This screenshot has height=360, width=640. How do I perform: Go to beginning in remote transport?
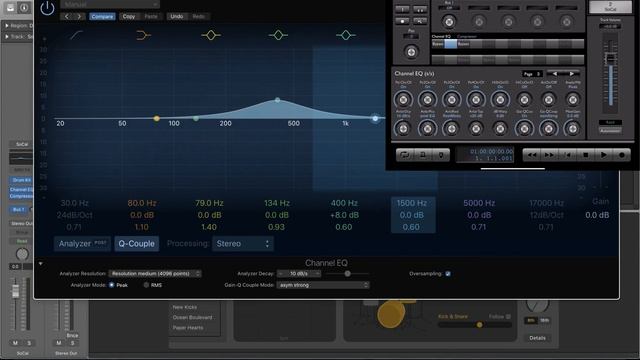[x=567, y=155]
